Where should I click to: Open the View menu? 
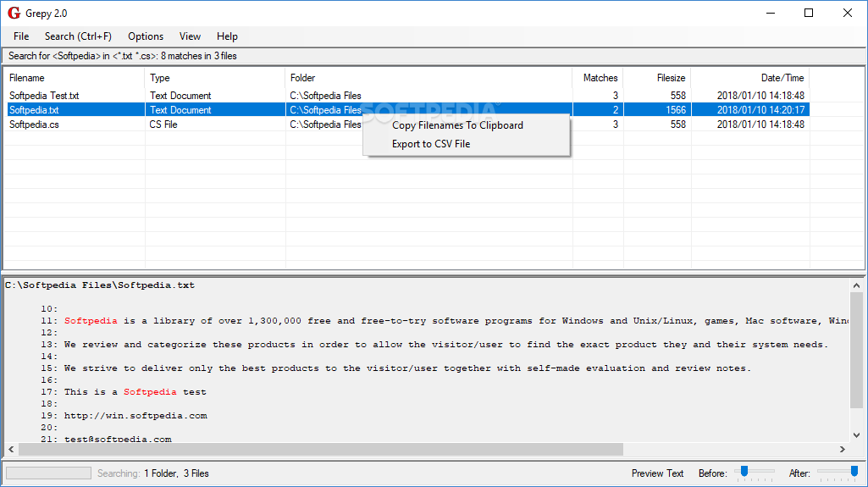pyautogui.click(x=190, y=36)
